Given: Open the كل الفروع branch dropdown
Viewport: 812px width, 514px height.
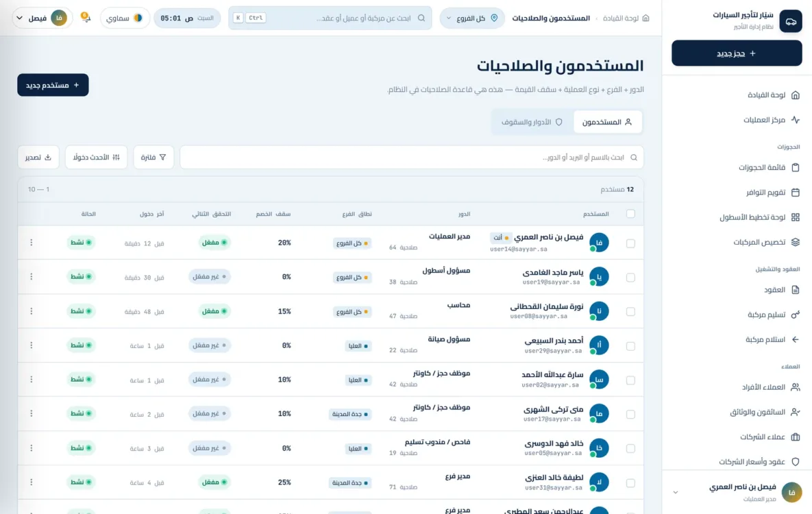Looking at the screenshot, I should click(471, 18).
